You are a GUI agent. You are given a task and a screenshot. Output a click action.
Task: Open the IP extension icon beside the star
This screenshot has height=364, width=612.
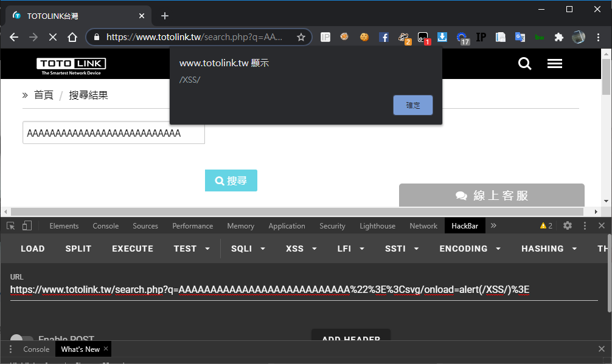coord(325,37)
